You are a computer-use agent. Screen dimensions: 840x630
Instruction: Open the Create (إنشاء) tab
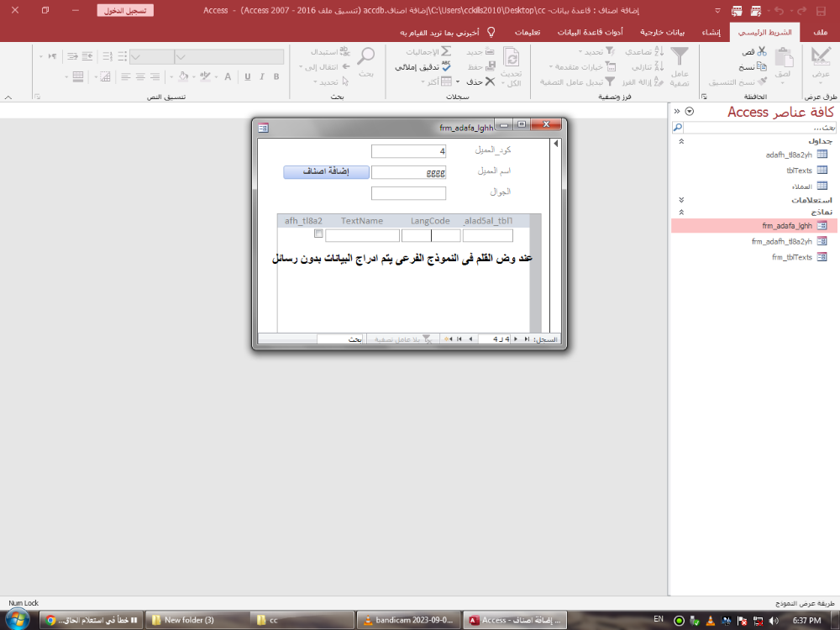(x=711, y=32)
